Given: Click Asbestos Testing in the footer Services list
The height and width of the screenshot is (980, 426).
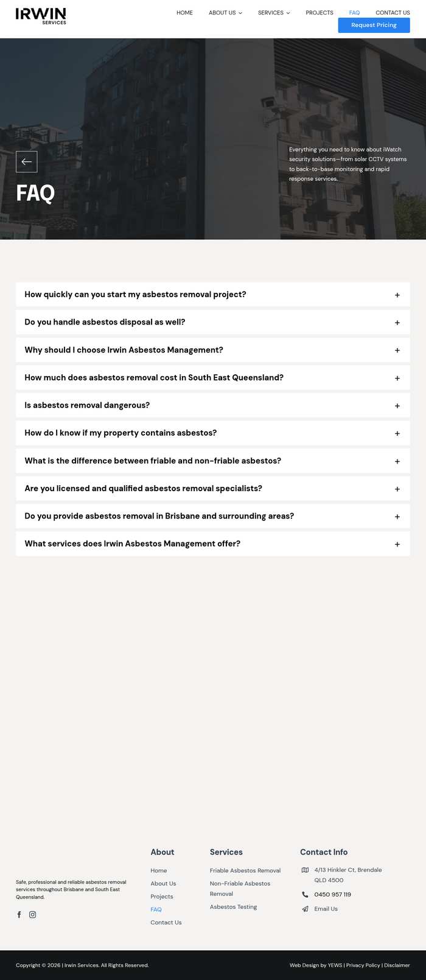Looking at the screenshot, I should point(234,906).
